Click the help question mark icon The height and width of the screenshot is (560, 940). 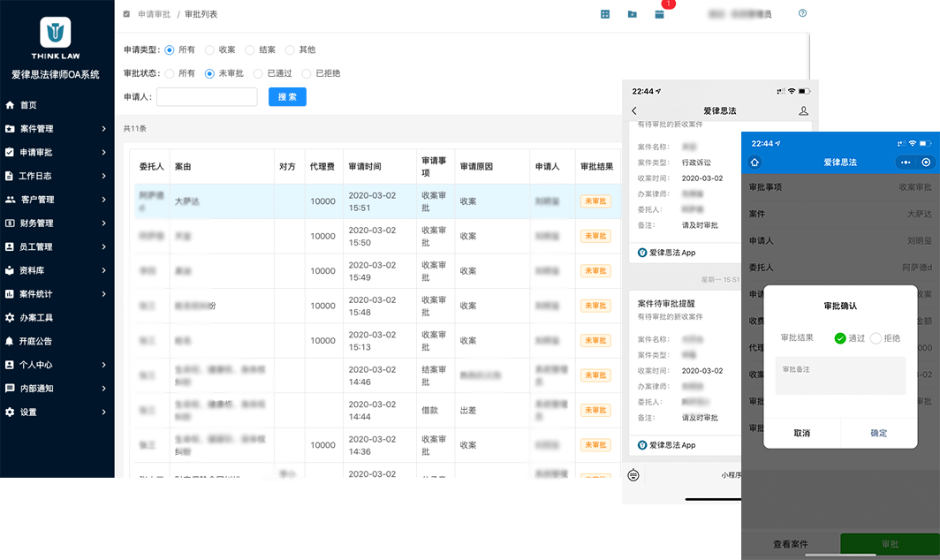[802, 13]
